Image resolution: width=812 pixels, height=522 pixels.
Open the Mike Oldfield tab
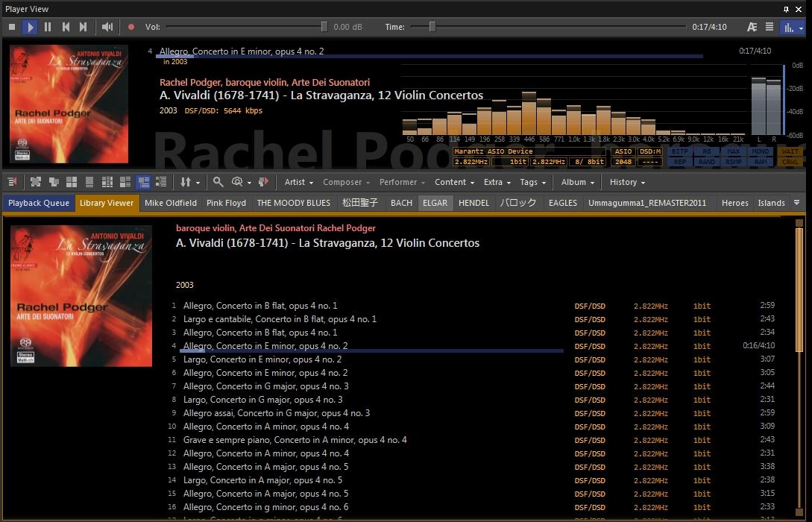tap(170, 203)
